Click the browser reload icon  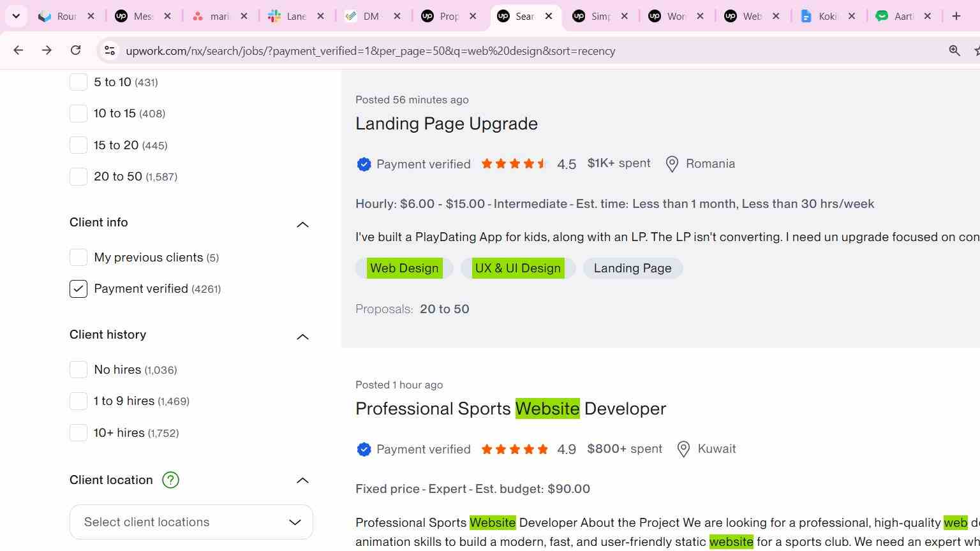tap(75, 50)
